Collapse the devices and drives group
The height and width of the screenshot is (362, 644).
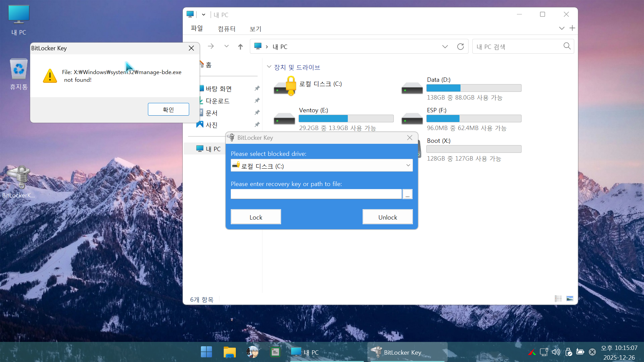[269, 67]
